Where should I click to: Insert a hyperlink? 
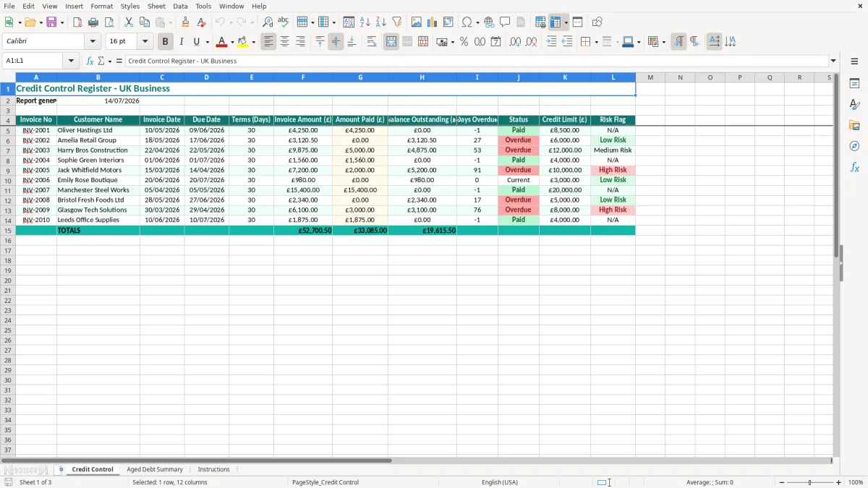point(489,22)
